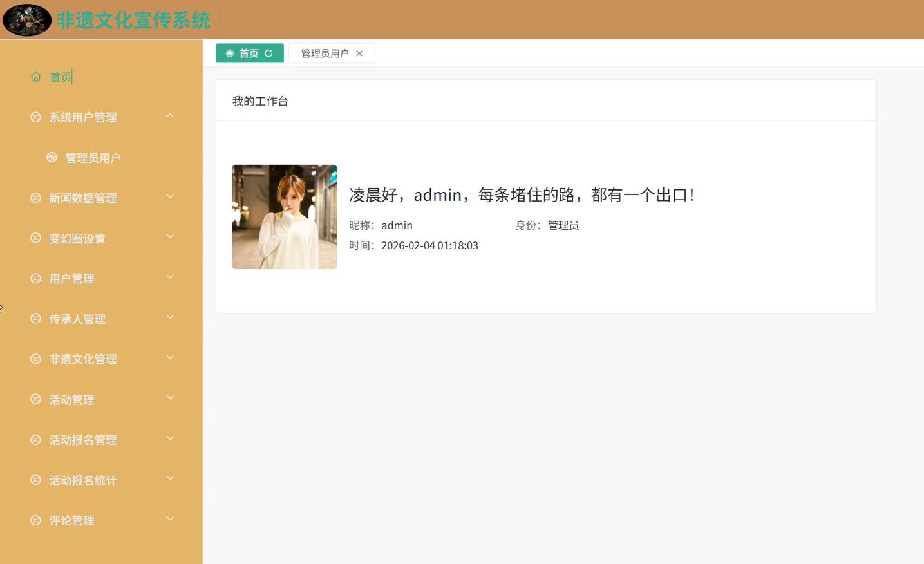The image size is (924, 564).
Task: Expand the 变幻图设置 chevron
Action: pyautogui.click(x=170, y=236)
